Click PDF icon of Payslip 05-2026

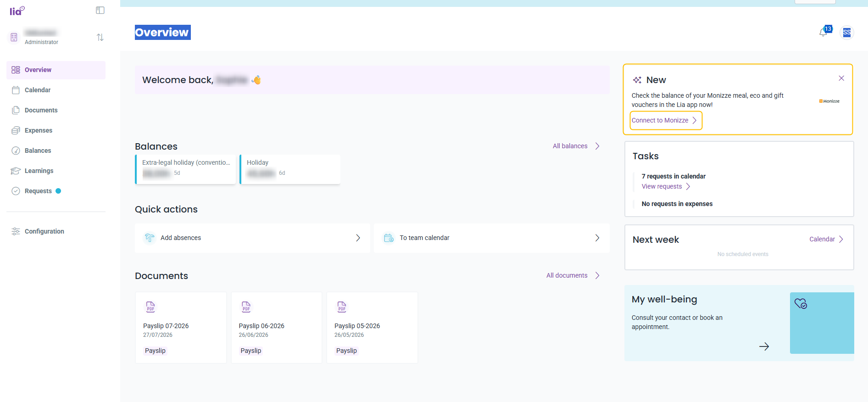click(x=342, y=307)
